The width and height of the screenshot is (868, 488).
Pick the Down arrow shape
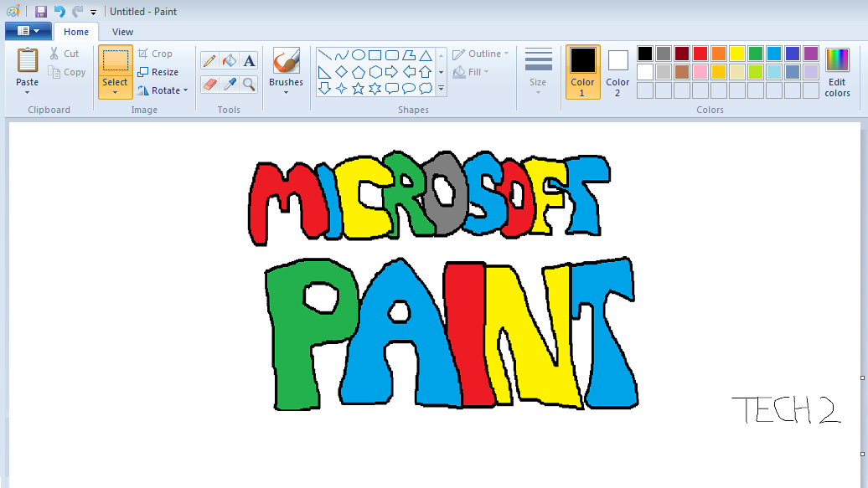coord(325,89)
